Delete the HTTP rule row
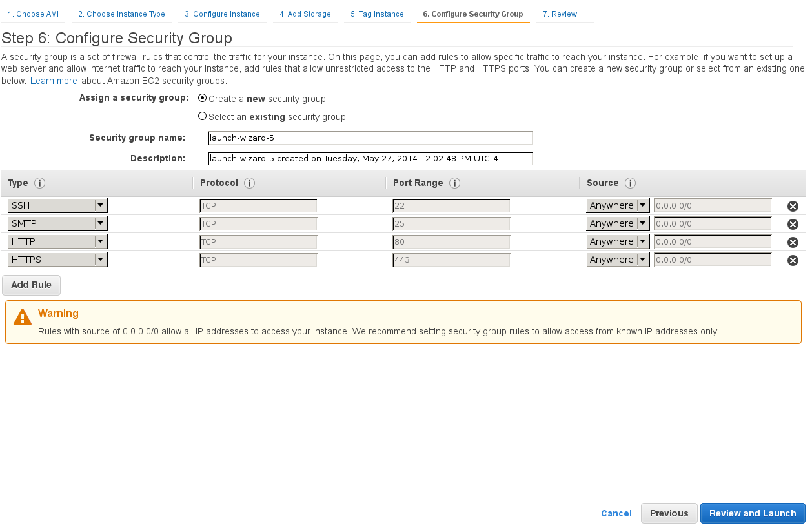This screenshot has height=530, width=812. [x=793, y=242]
